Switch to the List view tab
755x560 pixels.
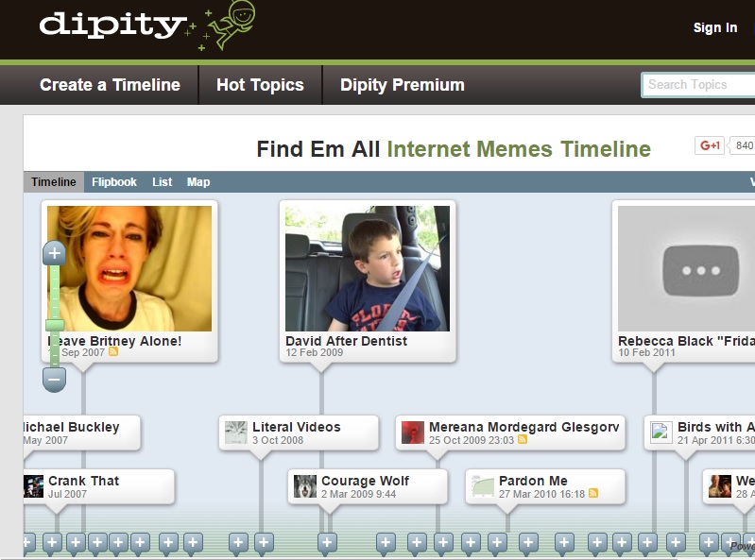tap(162, 182)
